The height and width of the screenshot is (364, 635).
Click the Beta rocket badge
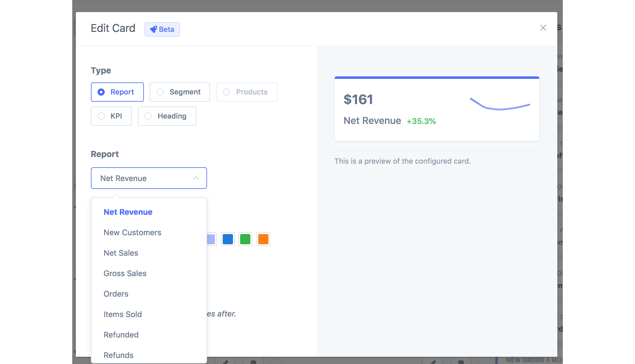point(162,29)
